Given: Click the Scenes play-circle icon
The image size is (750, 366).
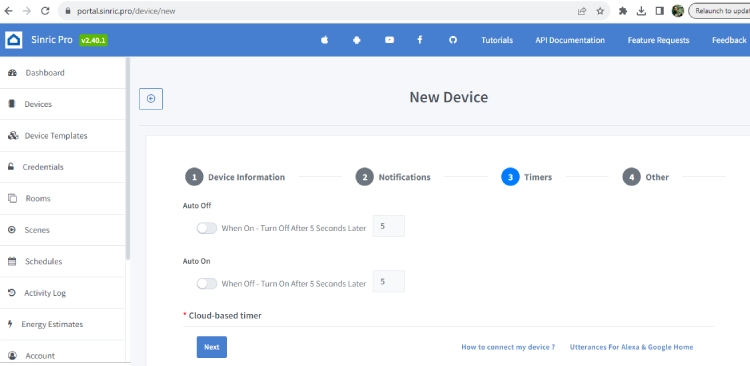Looking at the screenshot, I should pyautogui.click(x=12, y=230).
